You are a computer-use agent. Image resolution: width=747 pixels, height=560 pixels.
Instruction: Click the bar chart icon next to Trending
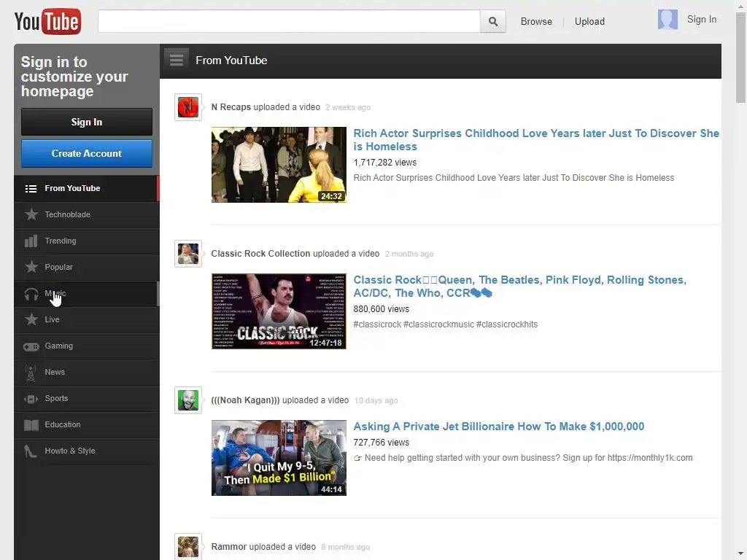31,241
